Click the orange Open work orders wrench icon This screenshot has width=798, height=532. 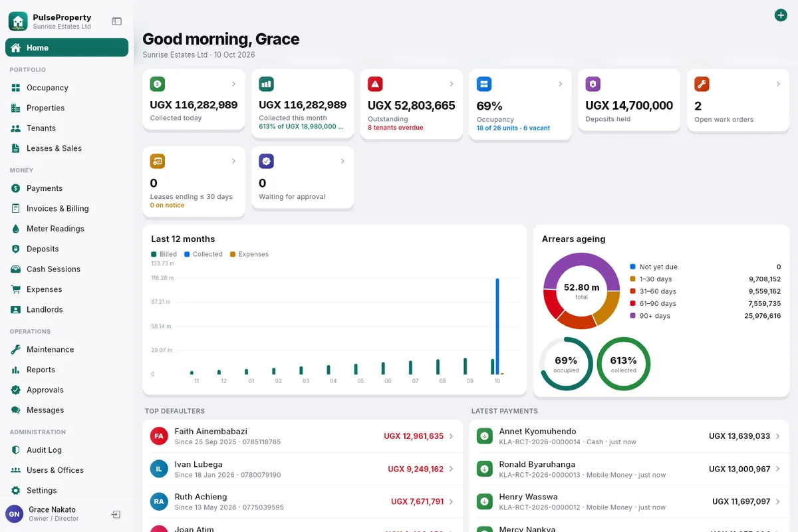pyautogui.click(x=702, y=84)
